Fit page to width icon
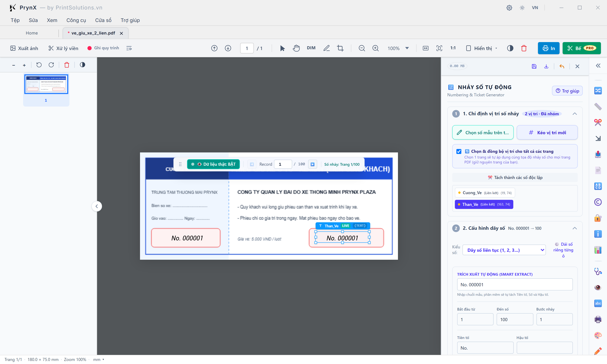 click(425, 48)
